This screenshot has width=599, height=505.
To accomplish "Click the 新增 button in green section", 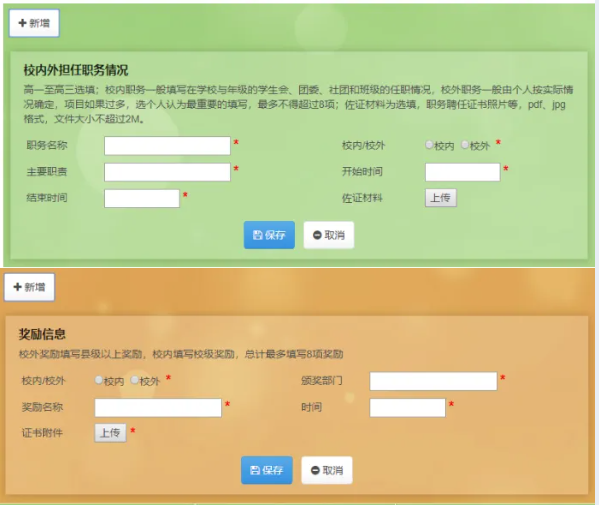I will [34, 23].
